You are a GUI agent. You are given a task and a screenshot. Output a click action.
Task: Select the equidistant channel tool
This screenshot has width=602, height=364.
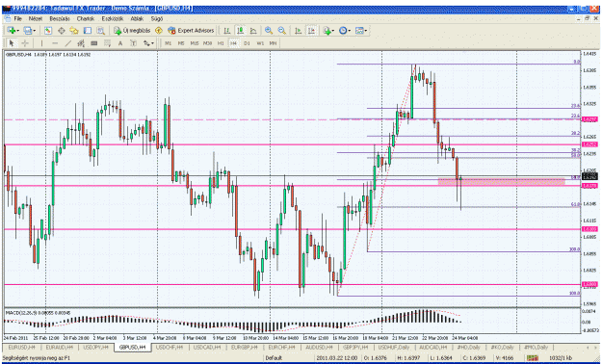(x=81, y=43)
